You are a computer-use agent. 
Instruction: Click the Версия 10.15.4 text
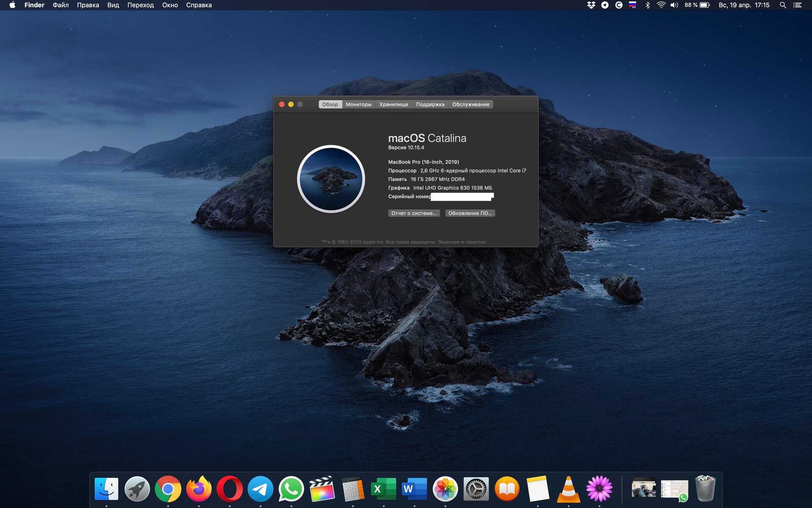tap(406, 148)
